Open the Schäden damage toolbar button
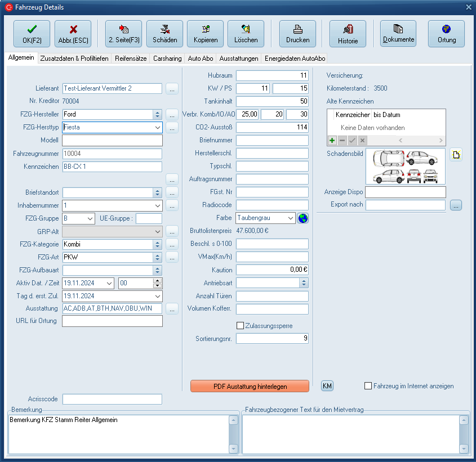This screenshot has width=476, height=462. [x=164, y=34]
